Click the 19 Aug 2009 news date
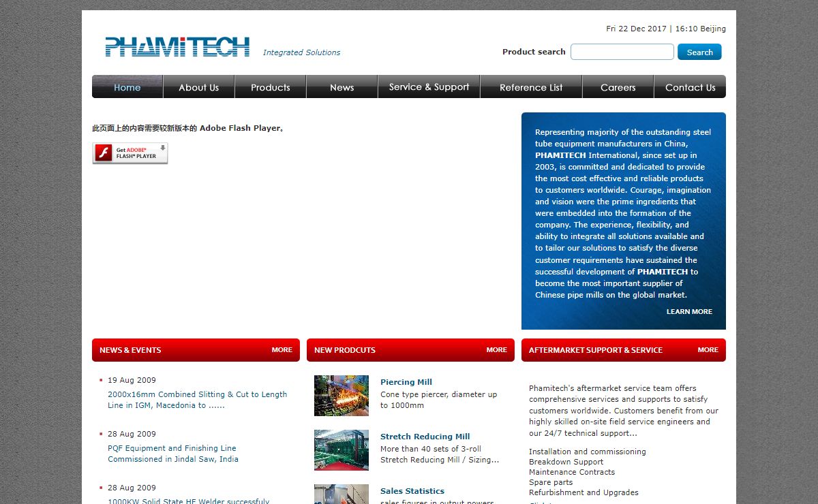Screen dimensions: 818x504 132,380
